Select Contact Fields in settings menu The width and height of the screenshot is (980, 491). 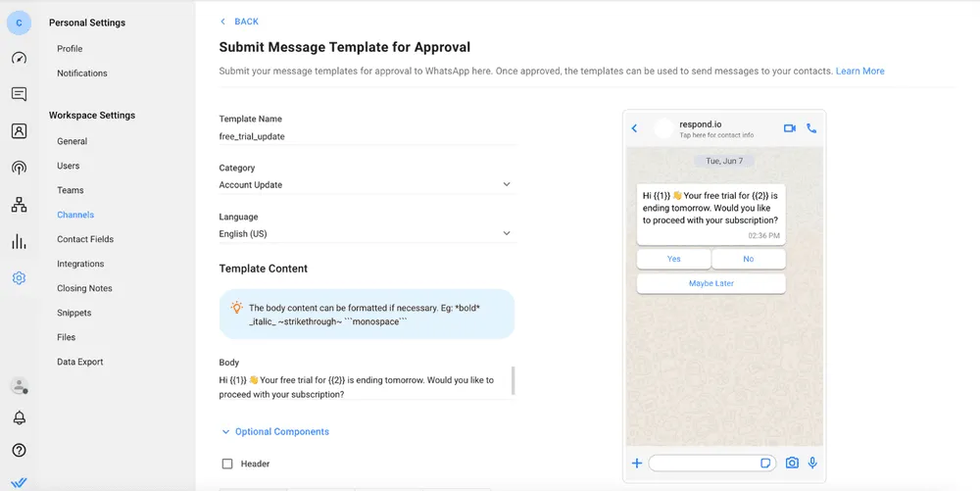point(85,239)
